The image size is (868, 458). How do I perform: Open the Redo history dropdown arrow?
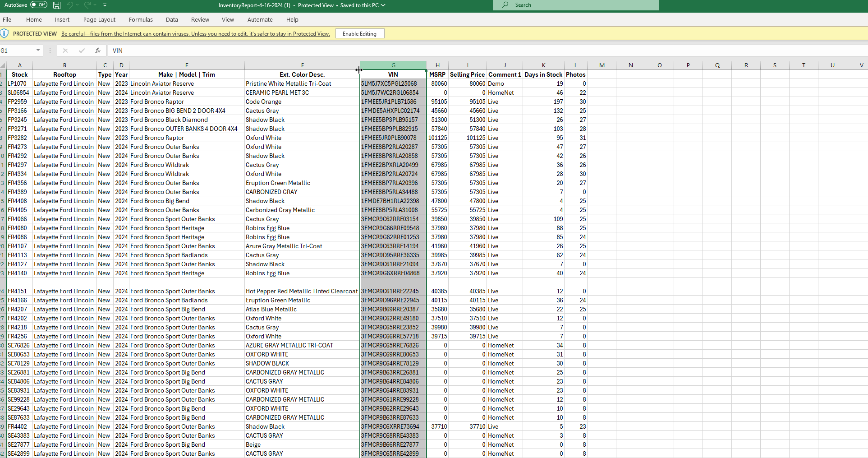pyautogui.click(x=95, y=5)
